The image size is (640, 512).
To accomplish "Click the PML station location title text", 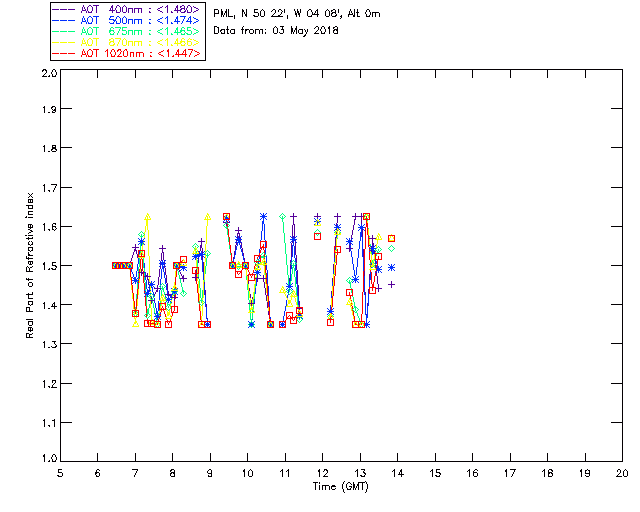I will (x=296, y=14).
